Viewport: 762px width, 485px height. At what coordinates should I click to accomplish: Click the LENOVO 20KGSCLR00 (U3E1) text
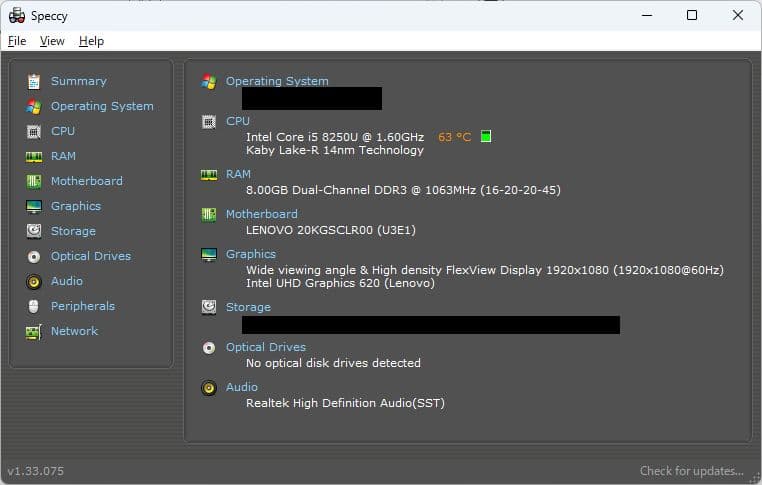click(331, 230)
